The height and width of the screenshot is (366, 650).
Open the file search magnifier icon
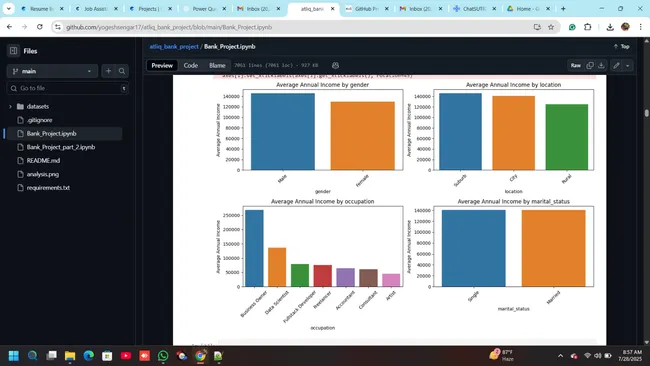pyautogui.click(x=122, y=71)
